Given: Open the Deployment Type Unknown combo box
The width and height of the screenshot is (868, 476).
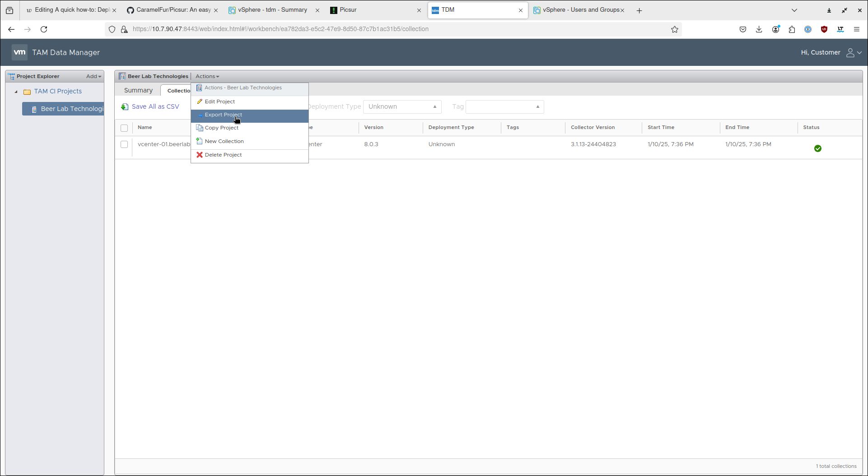Looking at the screenshot, I should click(x=402, y=107).
